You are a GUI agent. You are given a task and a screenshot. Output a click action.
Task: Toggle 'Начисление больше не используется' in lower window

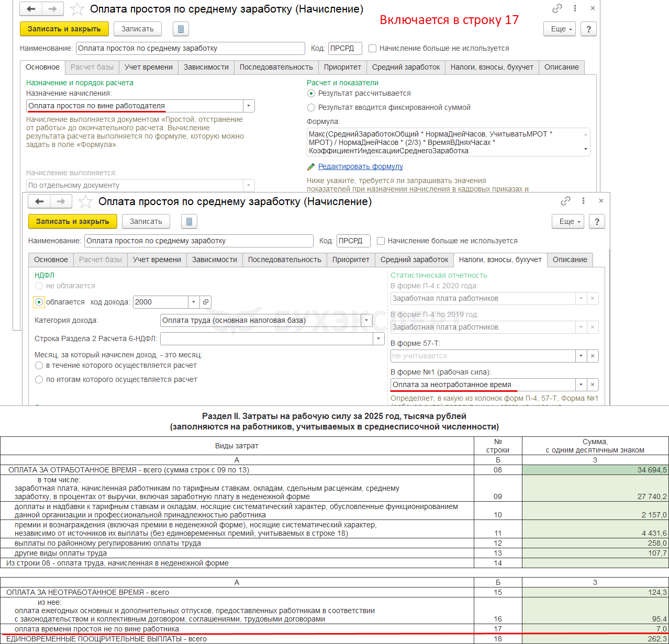click(x=381, y=241)
